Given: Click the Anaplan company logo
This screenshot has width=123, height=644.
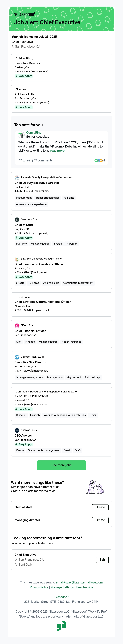Looking at the screenshot, I should tap(17, 430).
